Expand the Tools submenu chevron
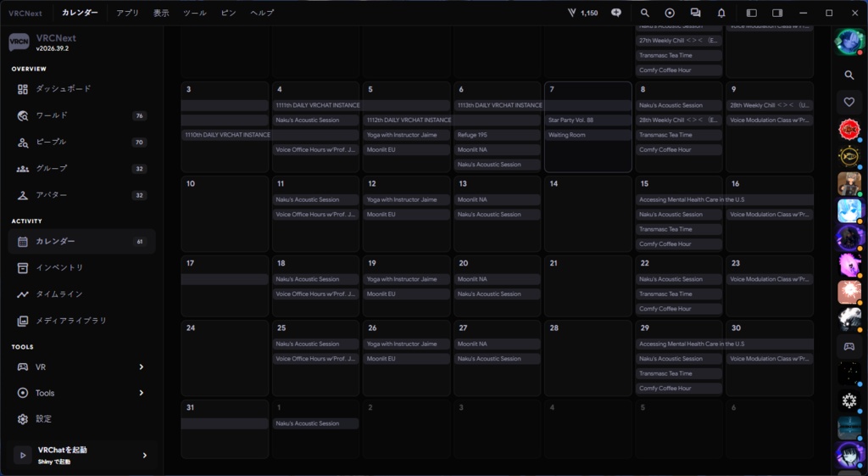868x476 pixels. [142, 393]
